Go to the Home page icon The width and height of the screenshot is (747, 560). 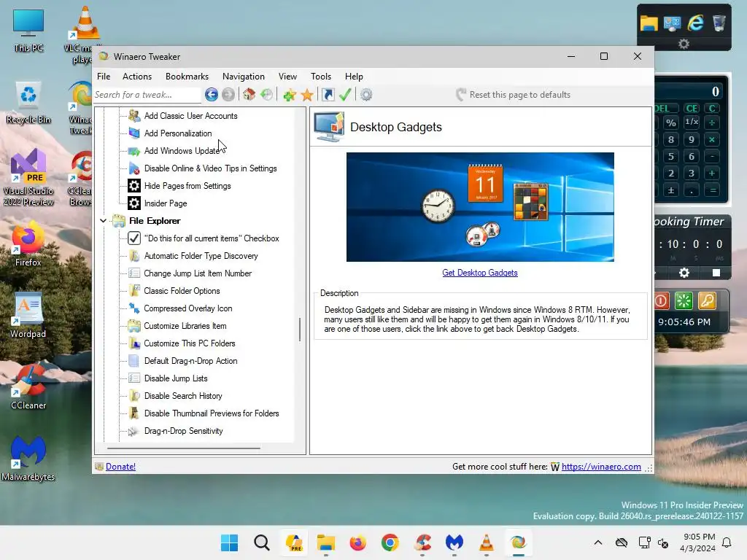pyautogui.click(x=249, y=94)
